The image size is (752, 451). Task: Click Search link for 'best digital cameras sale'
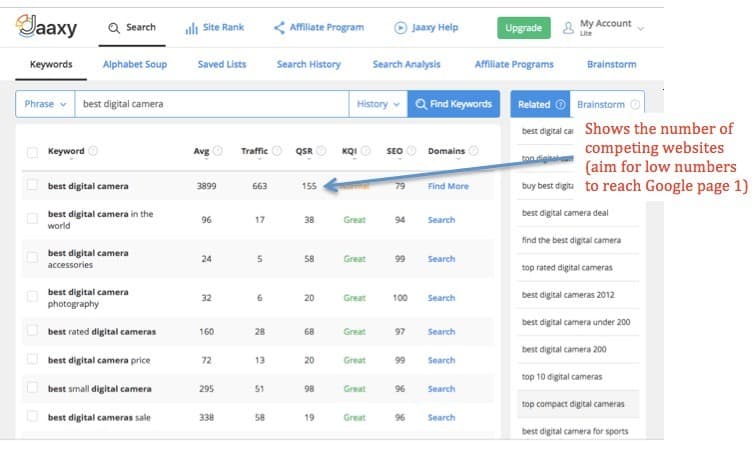(441, 417)
